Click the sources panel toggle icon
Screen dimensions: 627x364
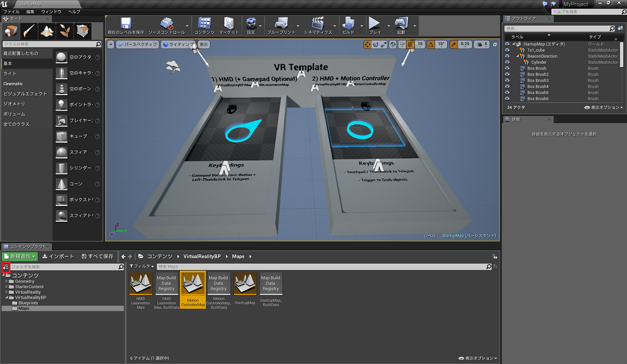[6, 267]
